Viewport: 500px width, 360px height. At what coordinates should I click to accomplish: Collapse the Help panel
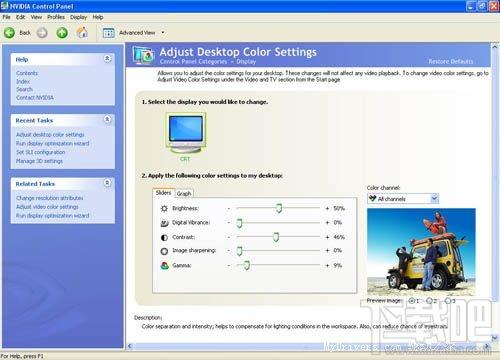pyautogui.click(x=107, y=59)
